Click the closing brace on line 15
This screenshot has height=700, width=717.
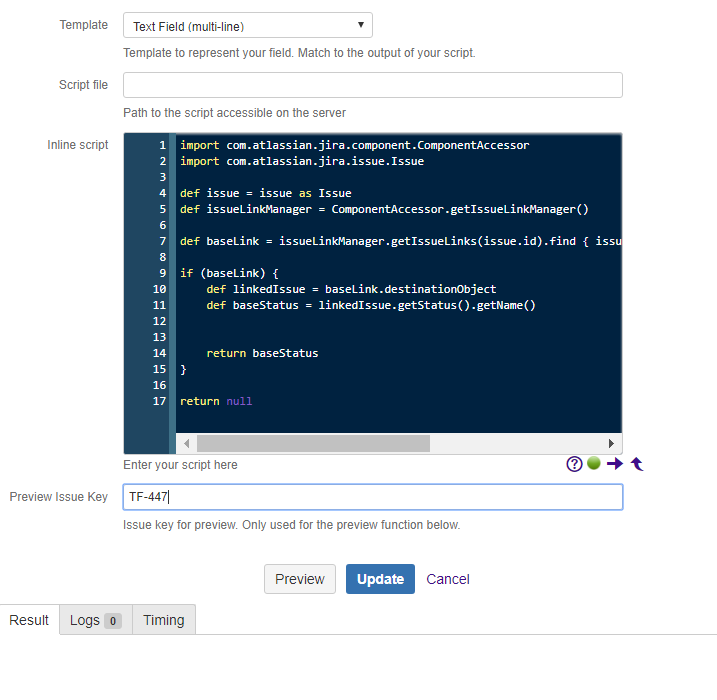point(183,369)
